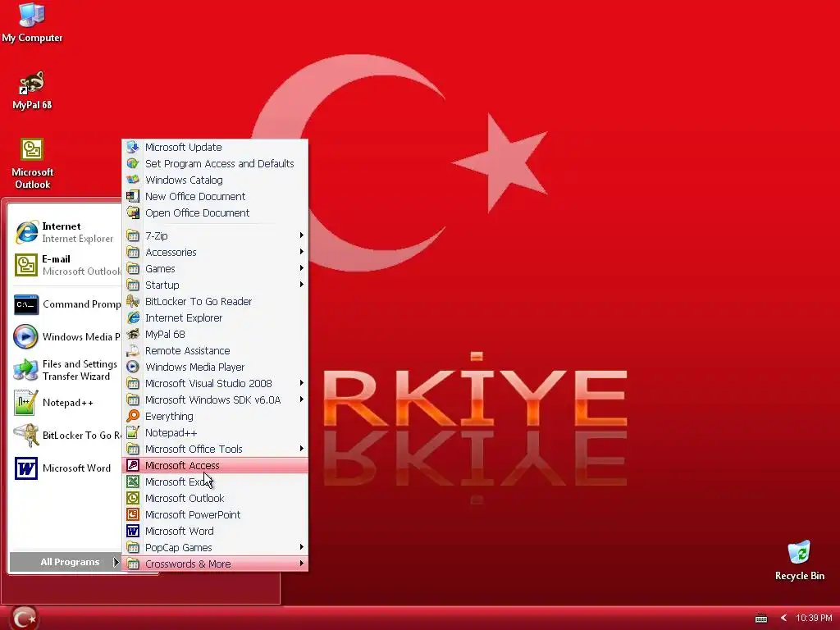Open MyPal 68 in the programs list
The width and height of the screenshot is (840, 630).
click(215, 335)
